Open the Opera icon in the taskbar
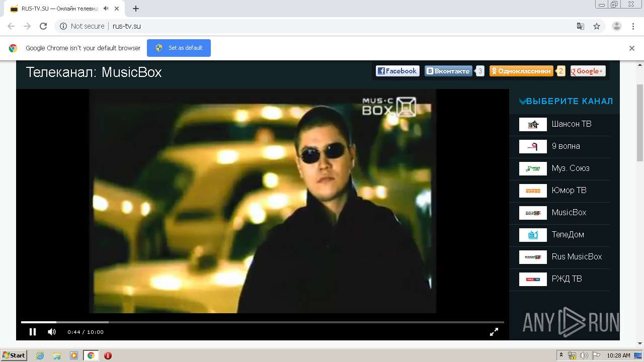Viewport: 644px width, 362px height. (x=108, y=355)
